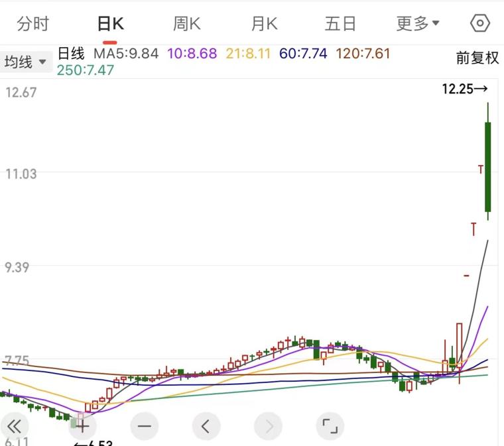Jump to earliest data with double-left arrow
The image size is (504, 446).
14,427
